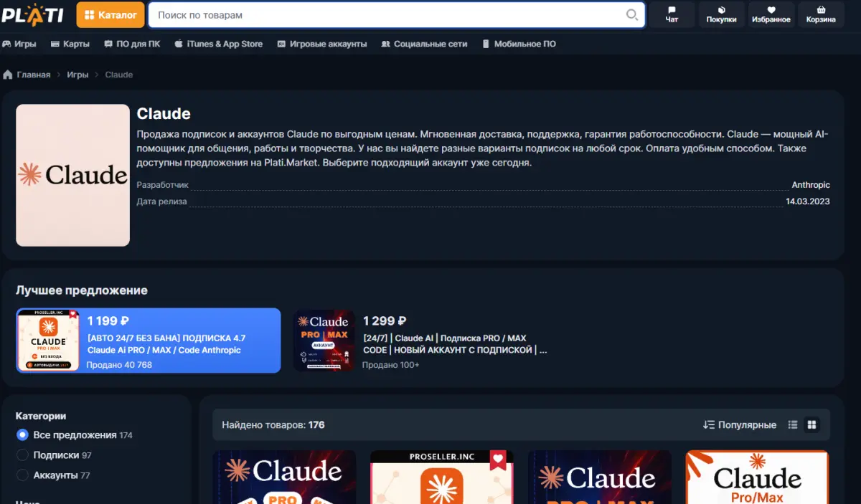Click the PLATI logo
Screen dimensions: 861x504
click(32, 14)
